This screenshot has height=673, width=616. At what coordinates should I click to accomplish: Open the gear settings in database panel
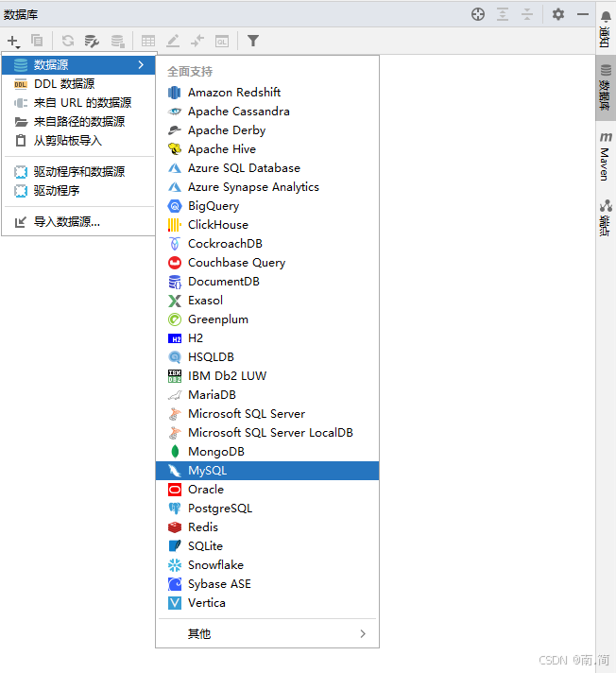pyautogui.click(x=558, y=14)
